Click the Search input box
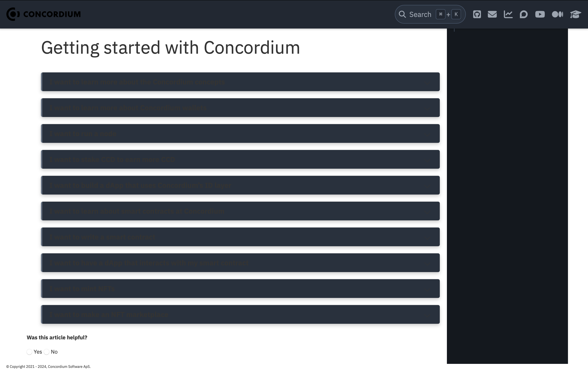This screenshot has width=588, height=373. [430, 14]
